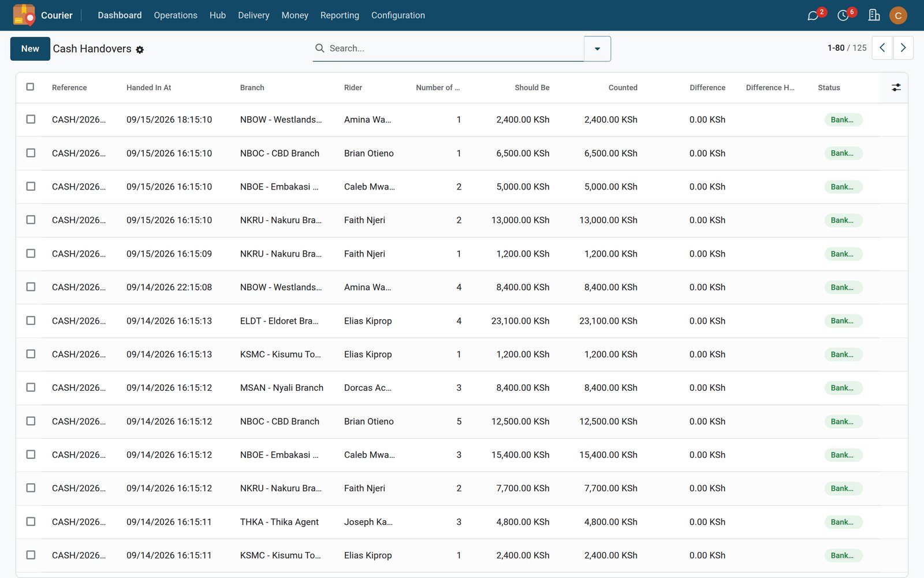
Task: Open the activities clock icon
Action: click(x=843, y=16)
